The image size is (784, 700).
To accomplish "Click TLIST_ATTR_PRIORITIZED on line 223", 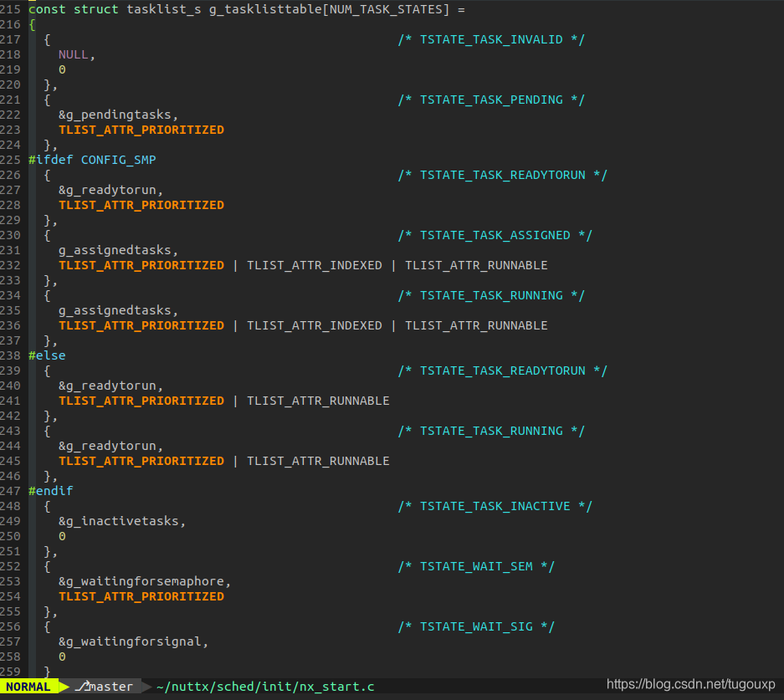I will (141, 130).
